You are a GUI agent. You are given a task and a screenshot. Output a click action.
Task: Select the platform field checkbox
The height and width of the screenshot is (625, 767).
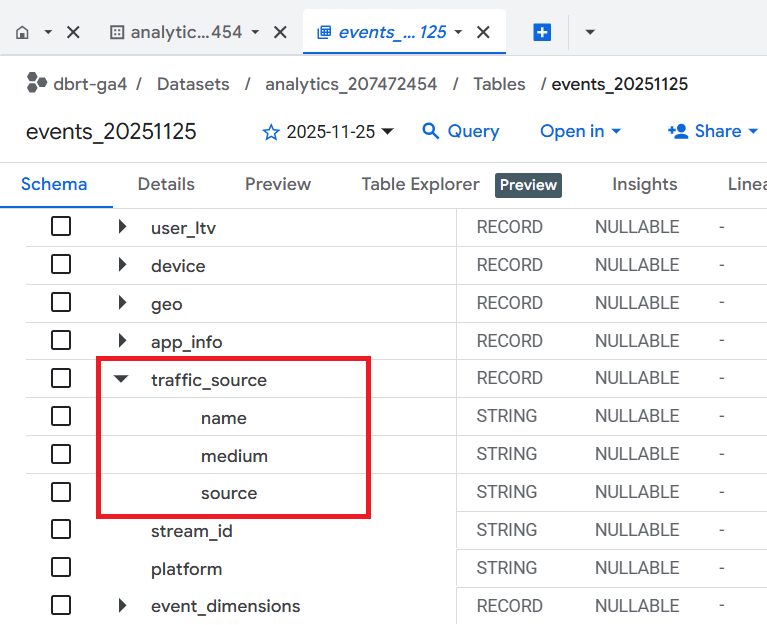pyautogui.click(x=61, y=568)
